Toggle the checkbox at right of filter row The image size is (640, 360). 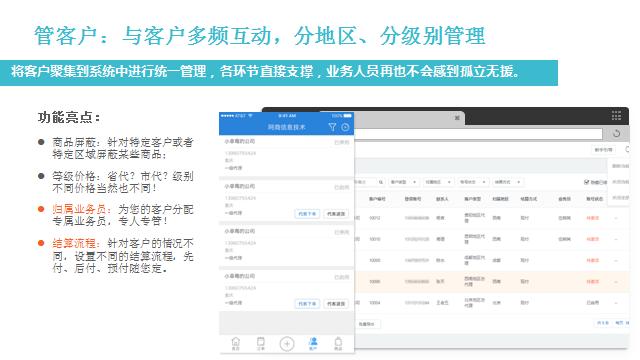pos(587,182)
